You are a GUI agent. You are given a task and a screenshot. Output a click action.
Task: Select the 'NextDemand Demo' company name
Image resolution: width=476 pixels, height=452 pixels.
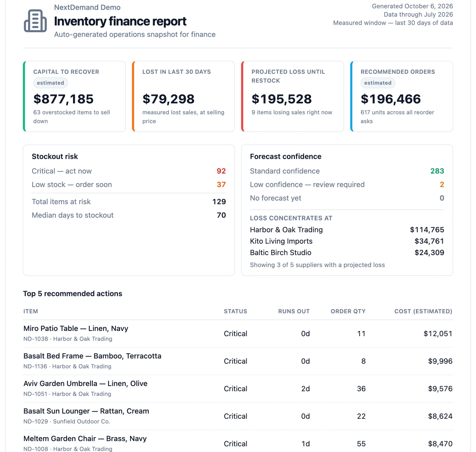[87, 7]
